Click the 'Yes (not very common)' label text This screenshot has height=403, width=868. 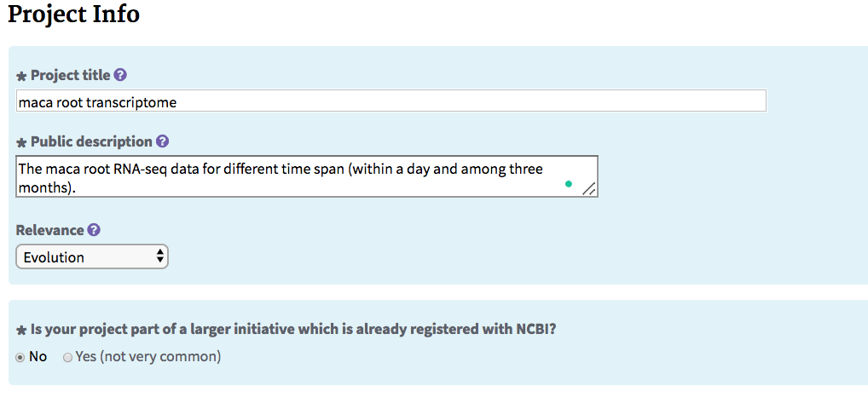click(x=148, y=356)
